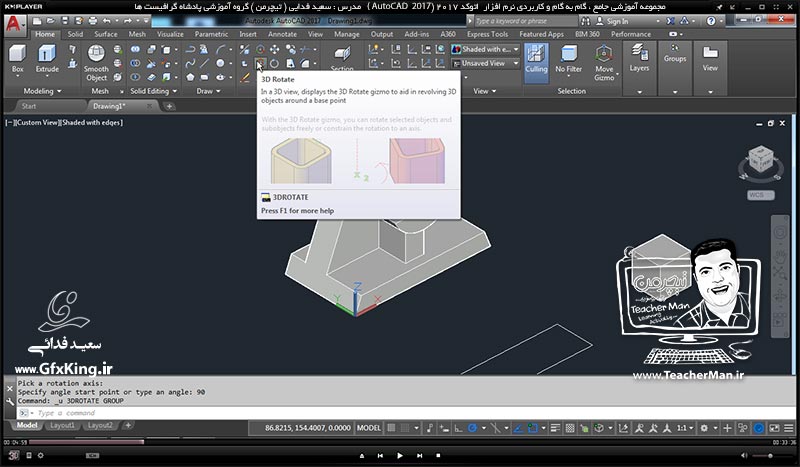This screenshot has height=467, width=800.
Task: Click the Polyline tool in Draw panel
Action: pyautogui.click(x=190, y=50)
